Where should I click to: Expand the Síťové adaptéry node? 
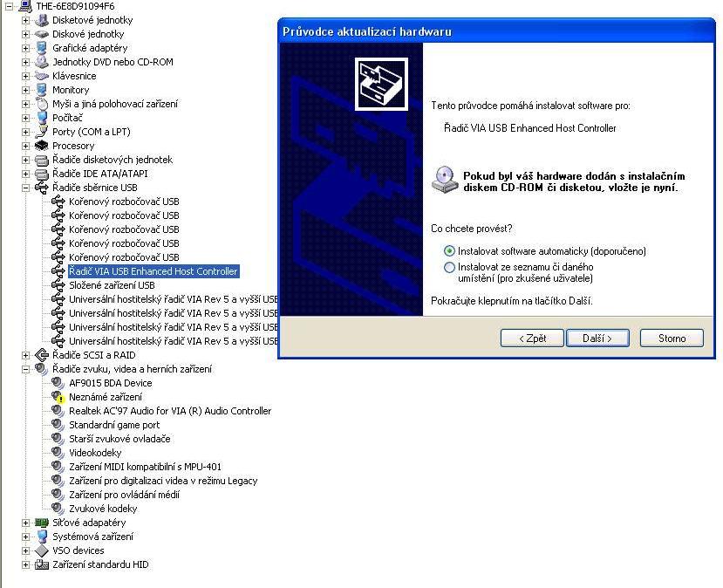pyautogui.click(x=25, y=523)
